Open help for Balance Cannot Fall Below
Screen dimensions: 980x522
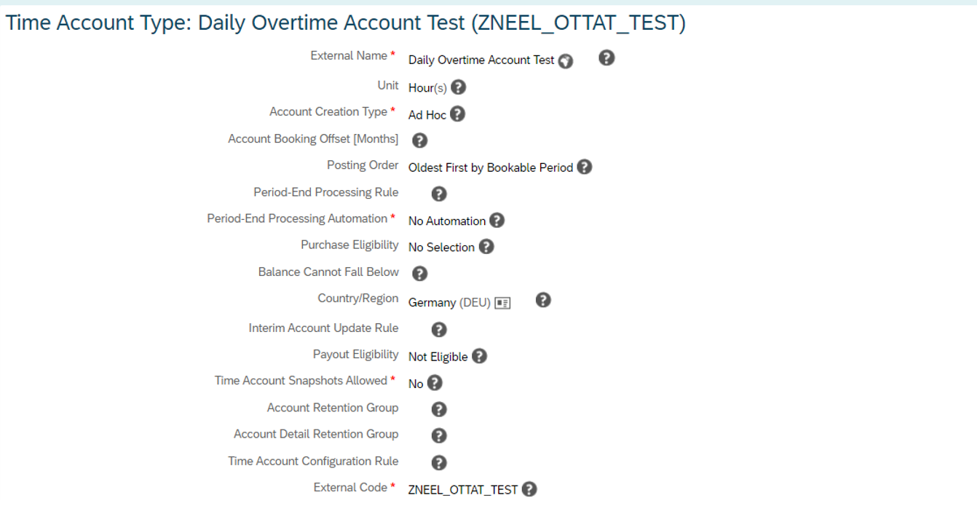point(419,274)
